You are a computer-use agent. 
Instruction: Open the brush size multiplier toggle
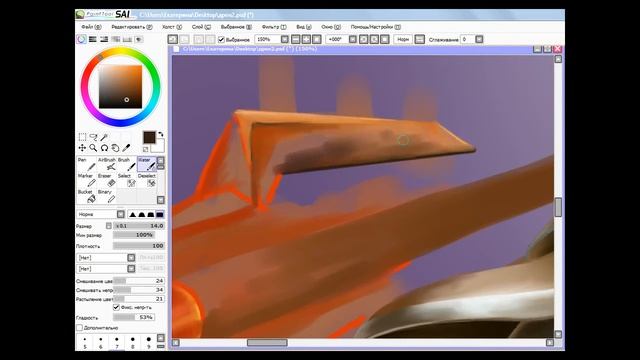click(109, 226)
